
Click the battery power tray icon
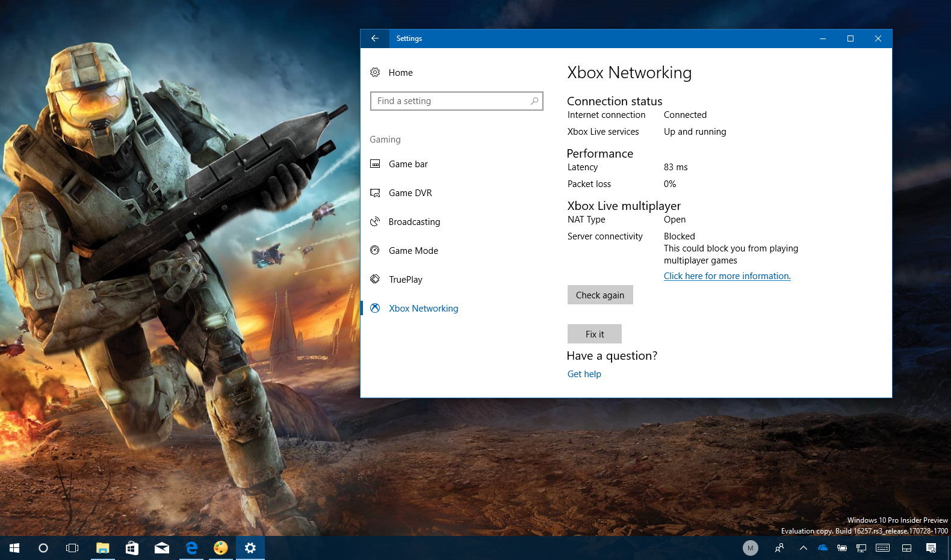click(842, 548)
